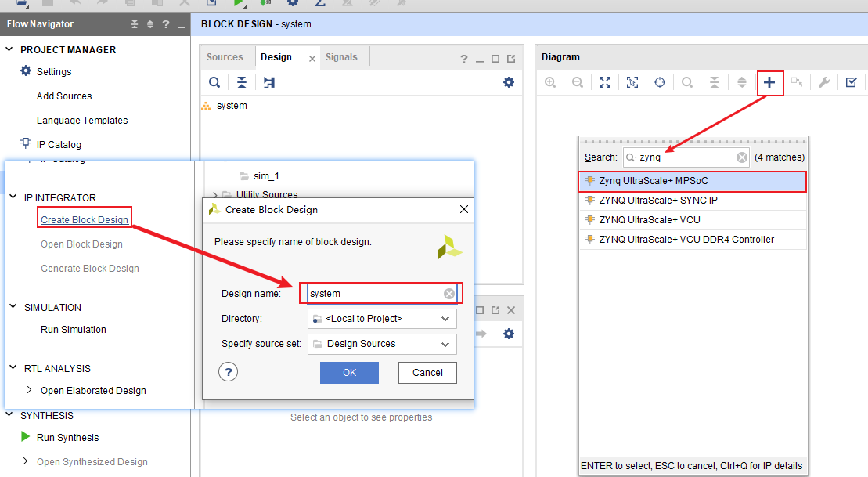Select ZYNQ UltraScale+ VCU entry
This screenshot has width=868, height=477.
pyautogui.click(x=692, y=220)
